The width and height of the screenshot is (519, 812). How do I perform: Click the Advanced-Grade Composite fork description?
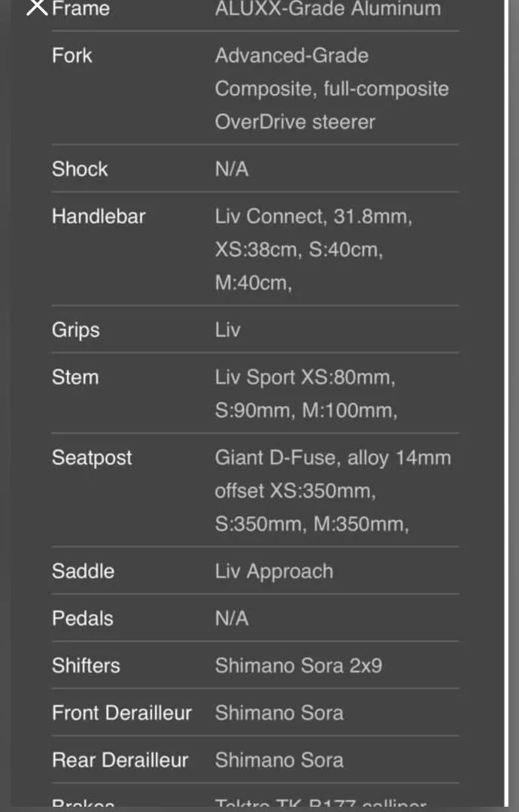tap(331, 89)
